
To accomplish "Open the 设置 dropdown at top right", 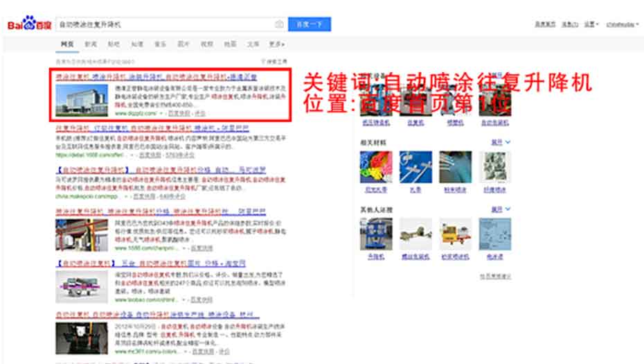I will 590,24.
